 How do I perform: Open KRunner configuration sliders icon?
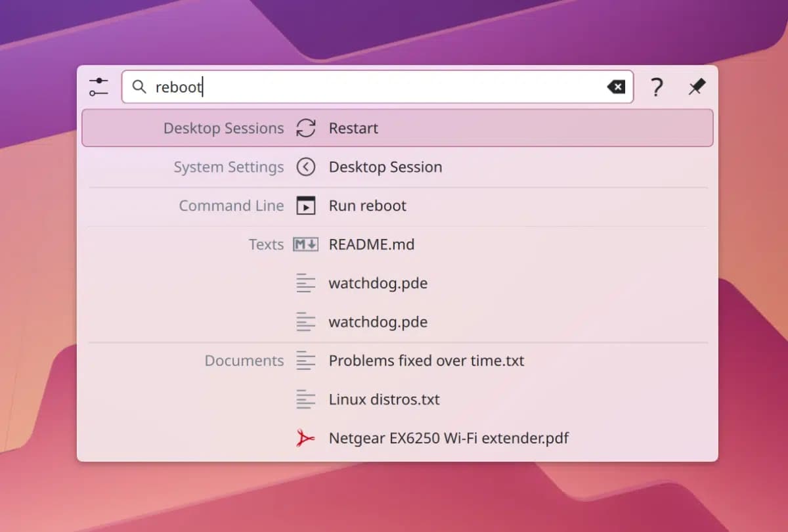(98, 87)
